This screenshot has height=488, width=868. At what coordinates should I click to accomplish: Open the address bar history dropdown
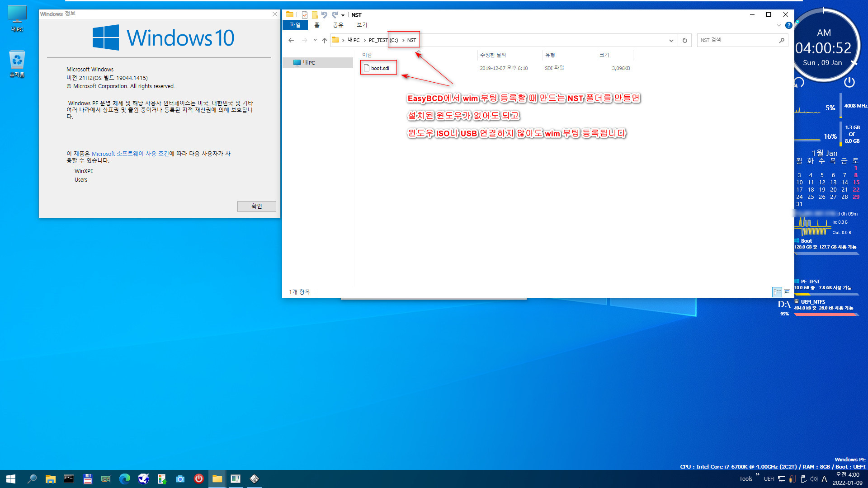pos(671,40)
